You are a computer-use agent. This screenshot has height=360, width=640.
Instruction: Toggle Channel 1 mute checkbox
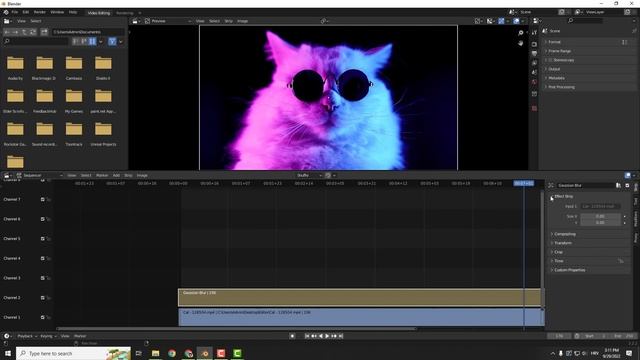(x=42, y=317)
